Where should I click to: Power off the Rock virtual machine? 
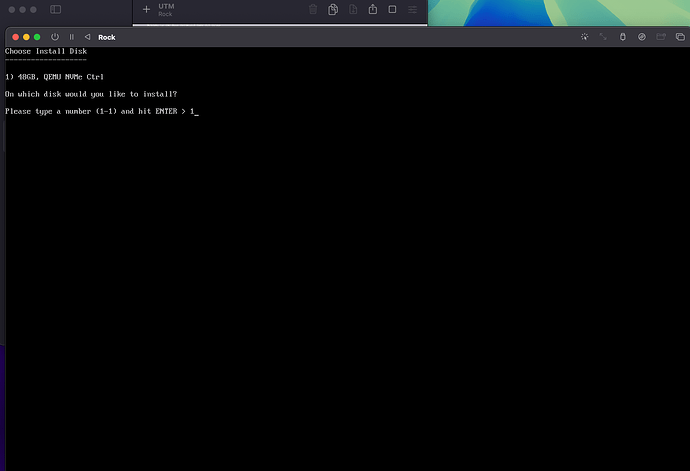pos(55,37)
